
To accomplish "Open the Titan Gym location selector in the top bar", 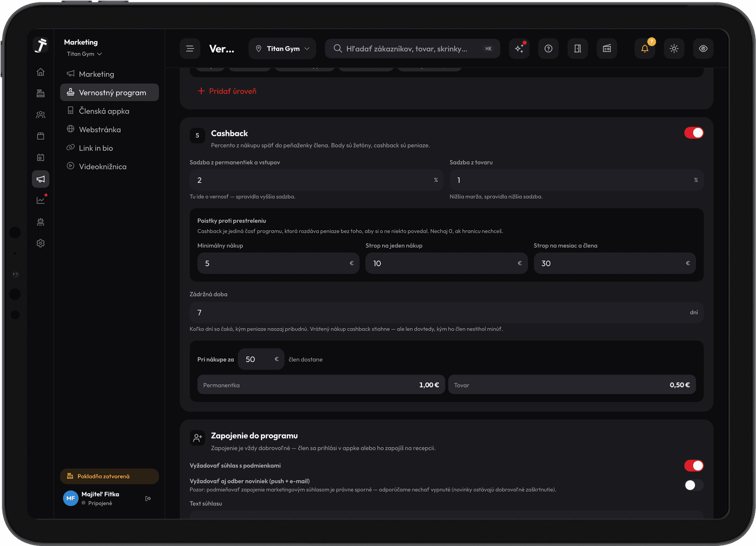I will (282, 49).
